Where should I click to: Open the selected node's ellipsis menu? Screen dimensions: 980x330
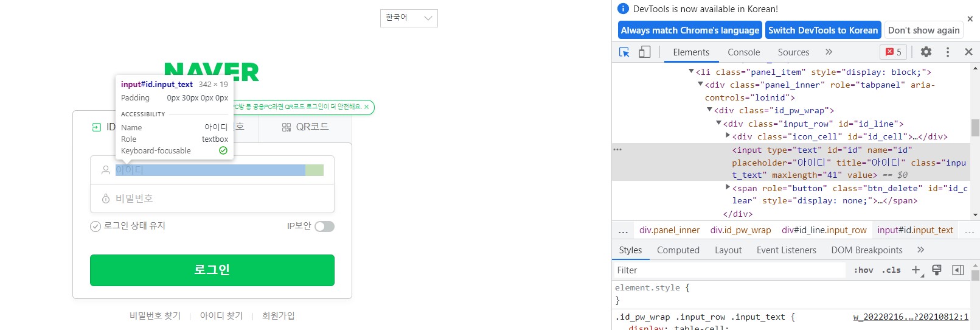point(617,149)
